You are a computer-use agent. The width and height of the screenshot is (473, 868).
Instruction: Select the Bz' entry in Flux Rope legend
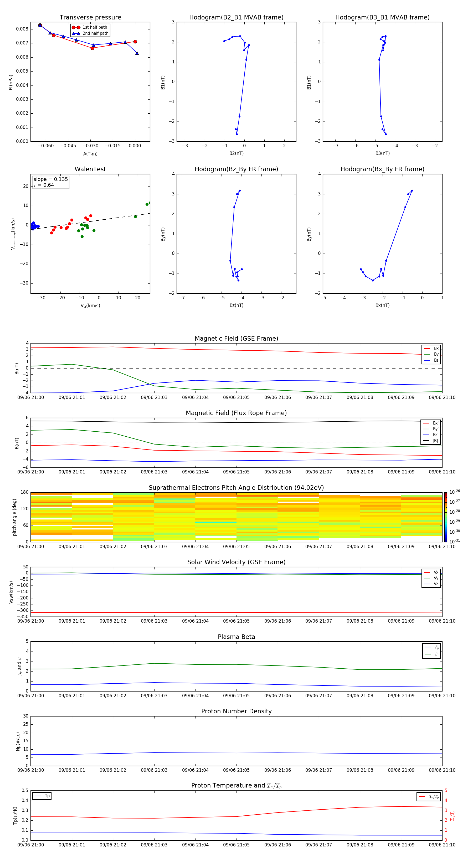pos(431,435)
